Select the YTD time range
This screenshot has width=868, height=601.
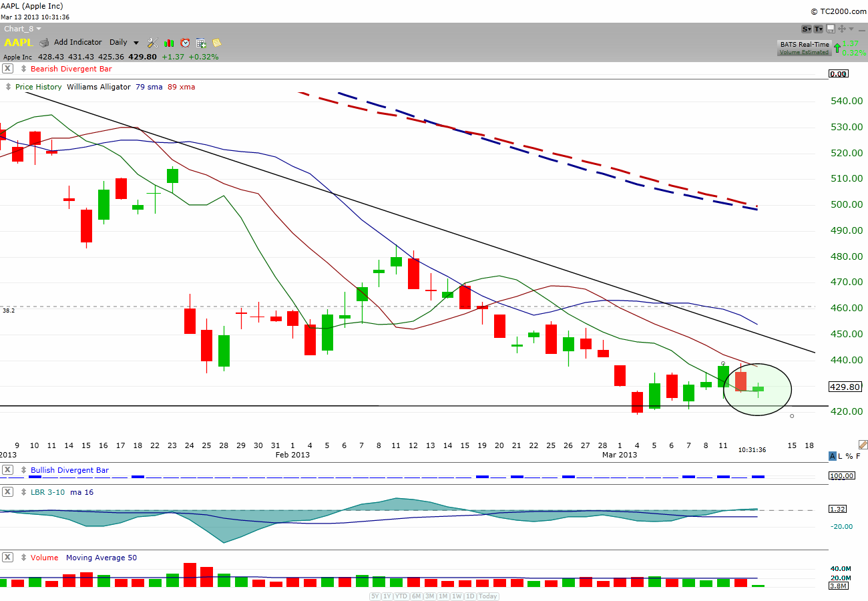pos(401,596)
